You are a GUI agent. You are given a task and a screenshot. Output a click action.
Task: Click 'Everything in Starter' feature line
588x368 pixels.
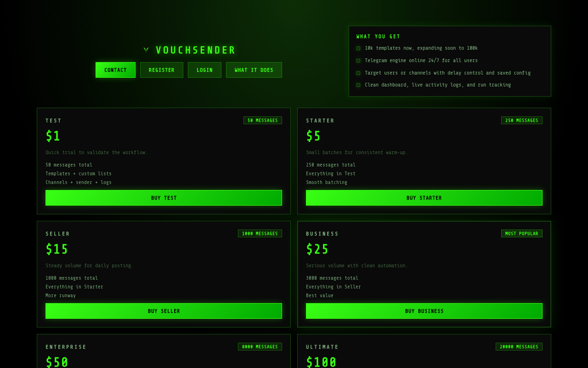(74, 287)
